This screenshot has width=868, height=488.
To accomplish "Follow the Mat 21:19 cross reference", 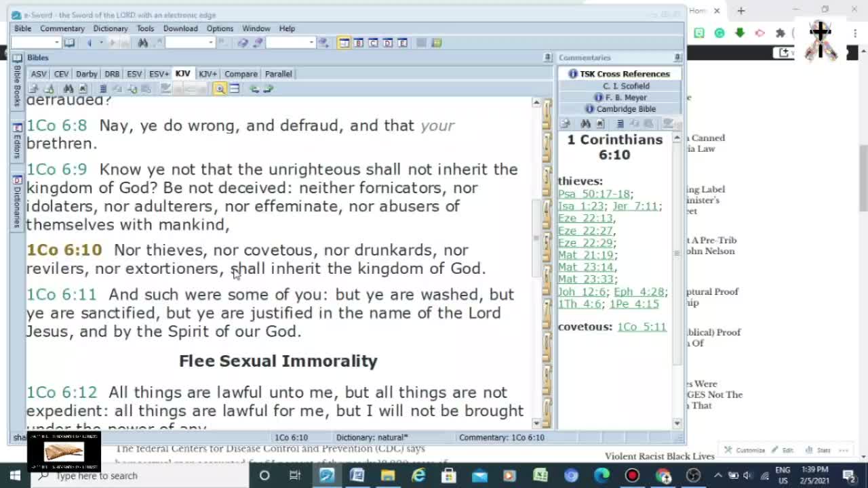I will coord(585,255).
